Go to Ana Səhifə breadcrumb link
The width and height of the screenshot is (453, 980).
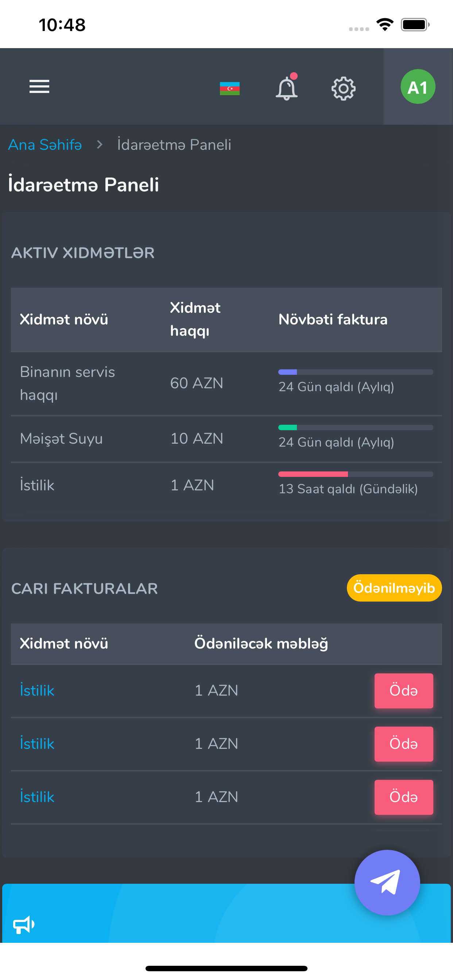pos(45,145)
